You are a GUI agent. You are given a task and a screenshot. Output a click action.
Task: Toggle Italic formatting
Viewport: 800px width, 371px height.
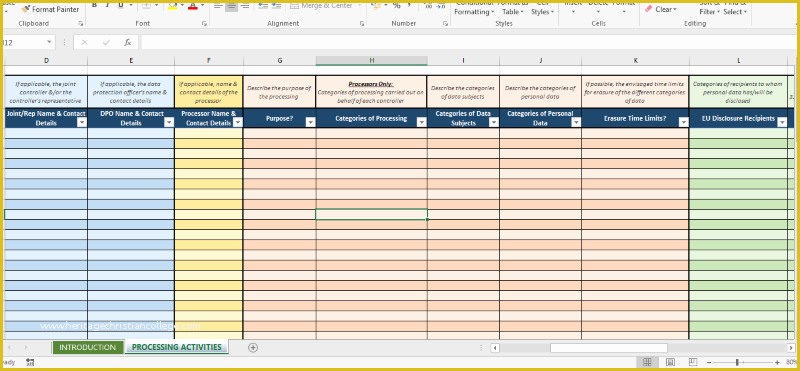point(108,5)
